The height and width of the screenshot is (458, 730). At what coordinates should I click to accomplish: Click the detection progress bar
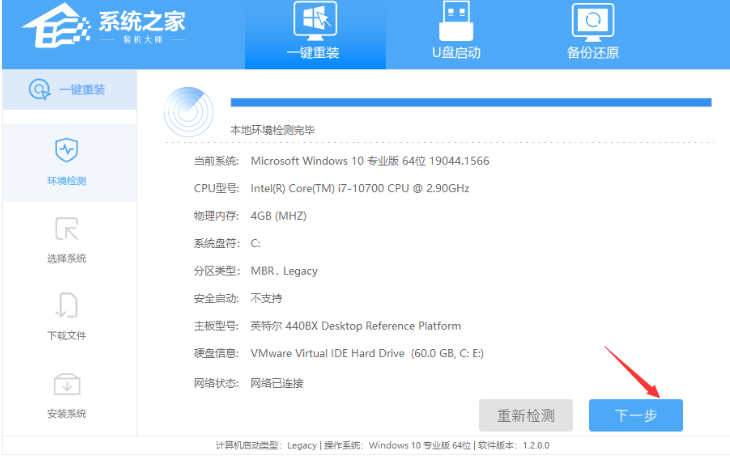471,102
